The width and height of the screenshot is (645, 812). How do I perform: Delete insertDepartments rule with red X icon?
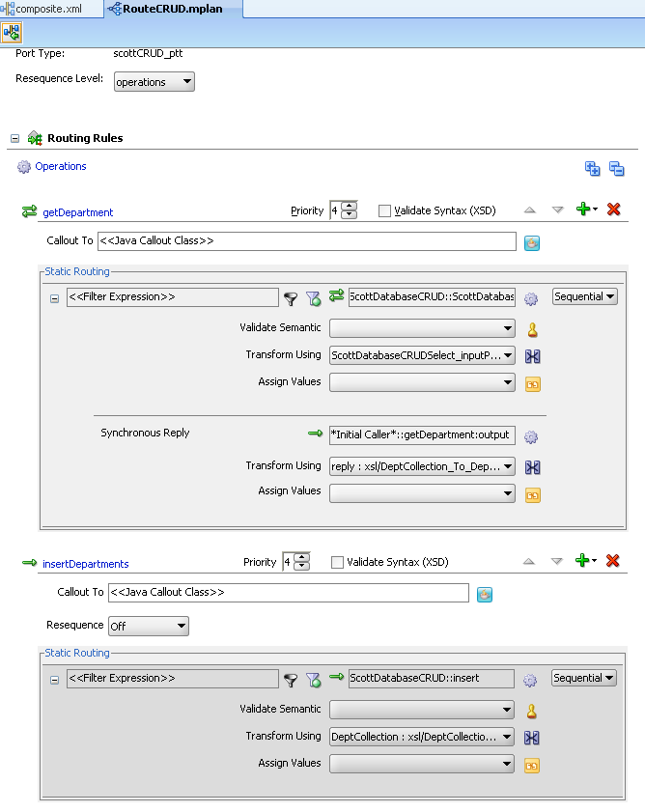(612, 561)
